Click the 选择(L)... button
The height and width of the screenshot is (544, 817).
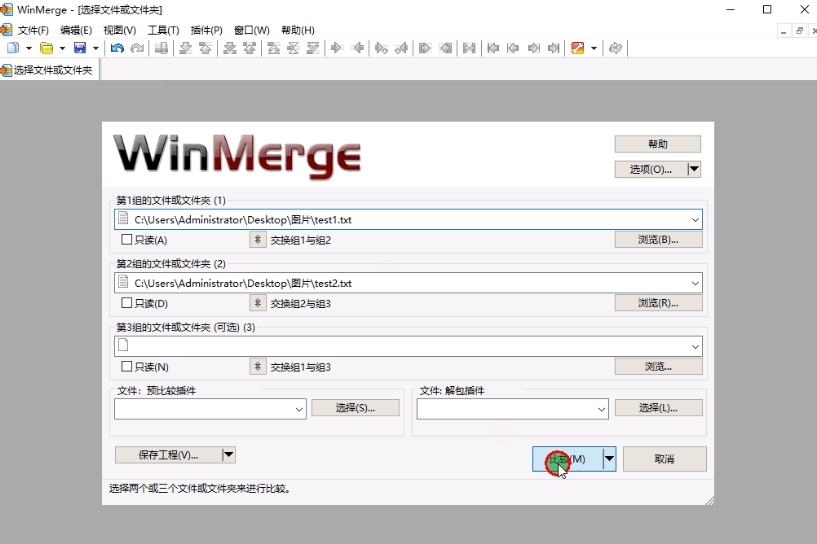click(659, 407)
